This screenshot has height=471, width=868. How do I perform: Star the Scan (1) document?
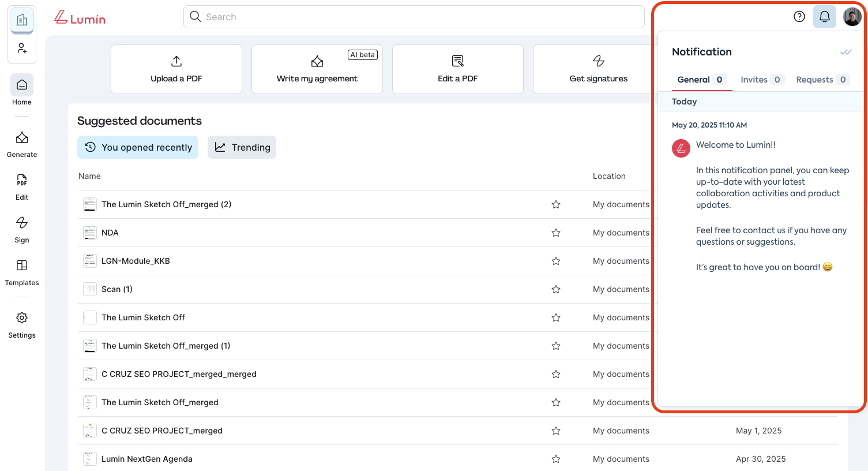556,289
